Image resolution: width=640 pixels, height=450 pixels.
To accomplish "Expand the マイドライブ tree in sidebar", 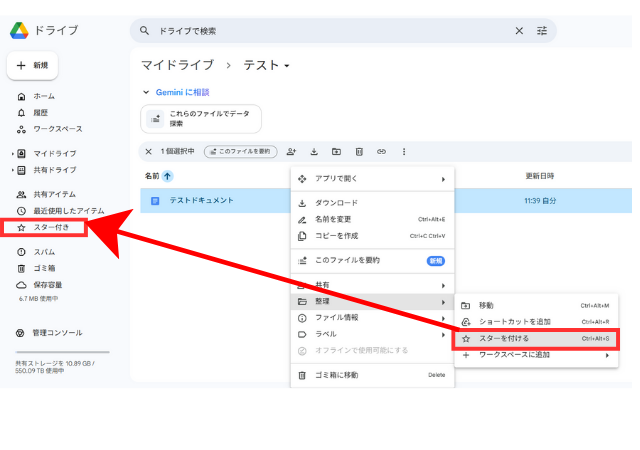I will pos(12,154).
